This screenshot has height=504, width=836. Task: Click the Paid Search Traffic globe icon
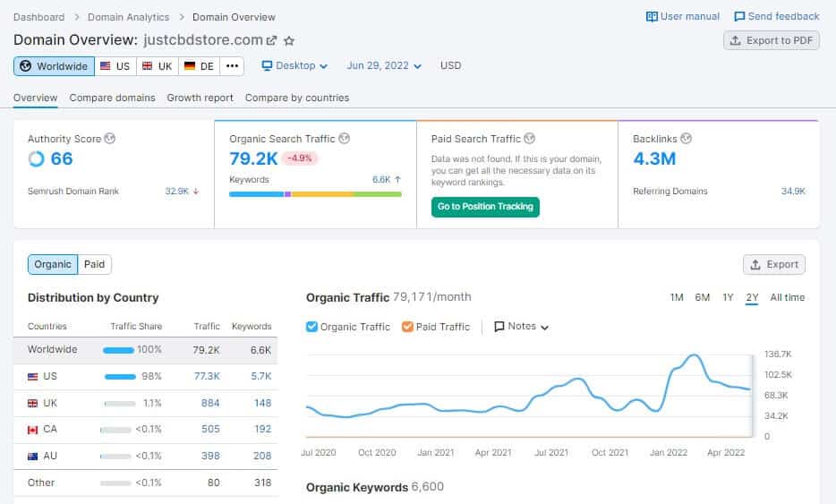point(529,139)
